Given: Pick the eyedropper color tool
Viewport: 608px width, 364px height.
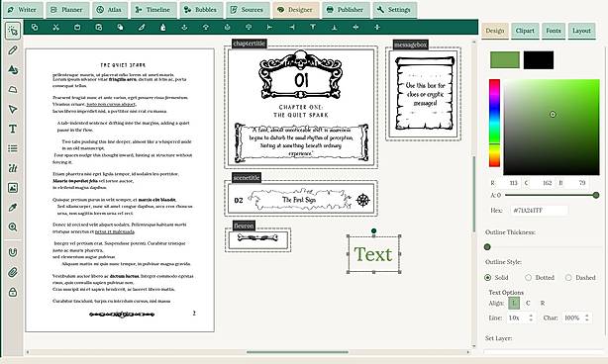Looking at the screenshot, I should (13, 208).
